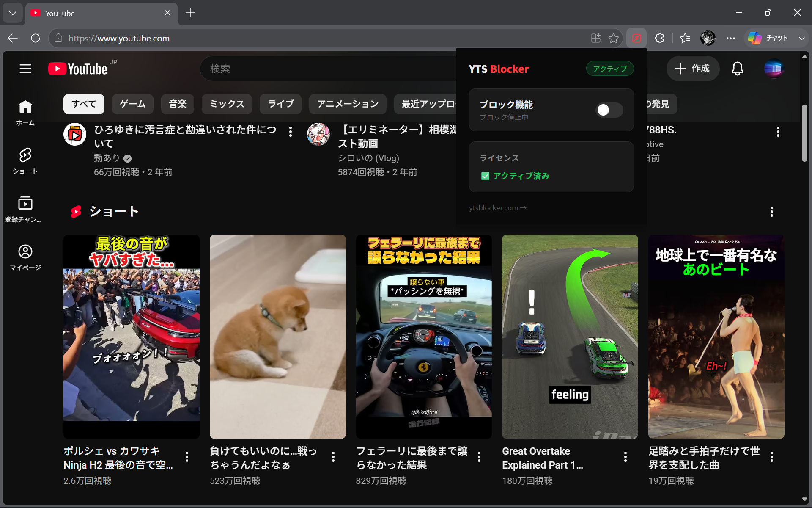The width and height of the screenshot is (812, 508).
Task: Open Subscriptions (登録チャンネル) in sidebar
Action: click(25, 209)
